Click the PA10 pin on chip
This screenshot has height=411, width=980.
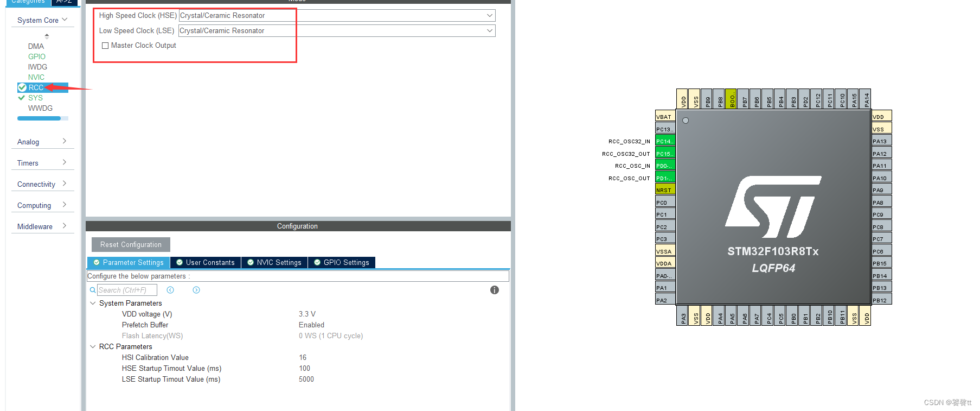click(x=882, y=178)
